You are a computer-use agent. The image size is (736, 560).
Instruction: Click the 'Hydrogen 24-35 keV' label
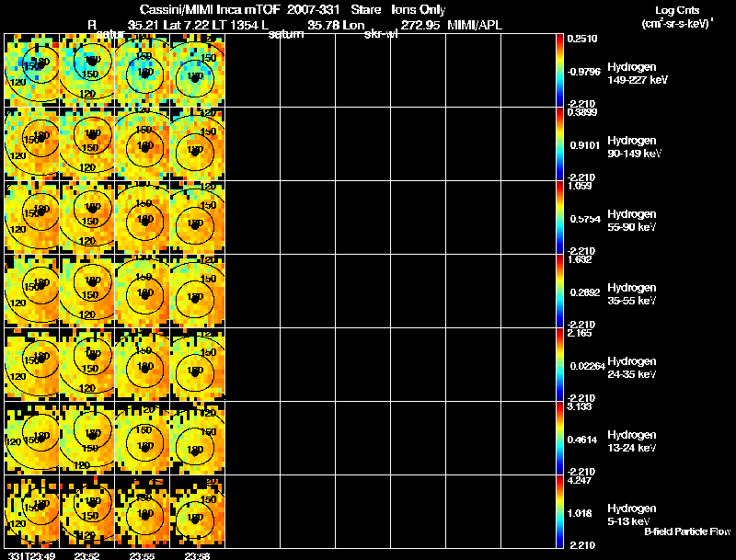(632, 368)
